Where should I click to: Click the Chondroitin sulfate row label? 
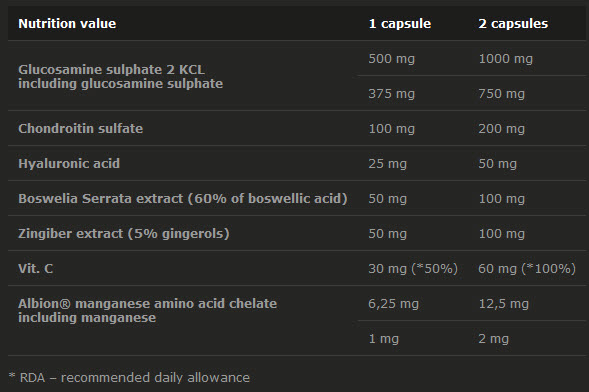pos(81,129)
